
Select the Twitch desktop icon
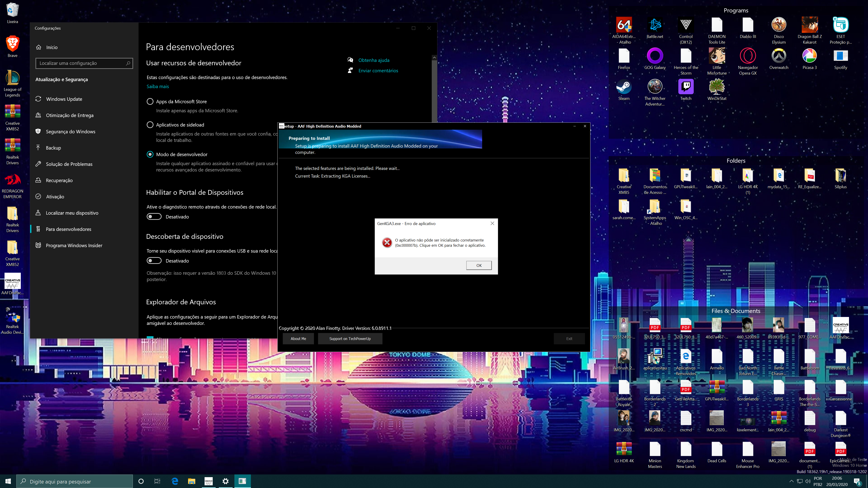pyautogui.click(x=686, y=90)
